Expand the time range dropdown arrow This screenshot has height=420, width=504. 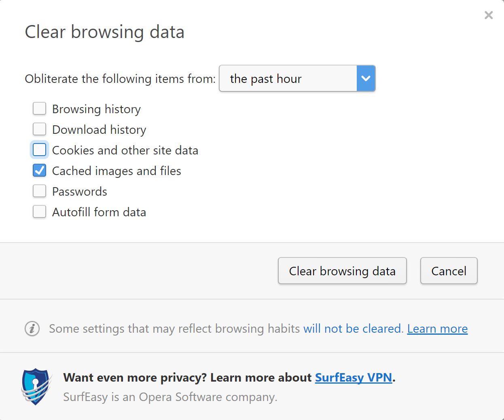(366, 78)
